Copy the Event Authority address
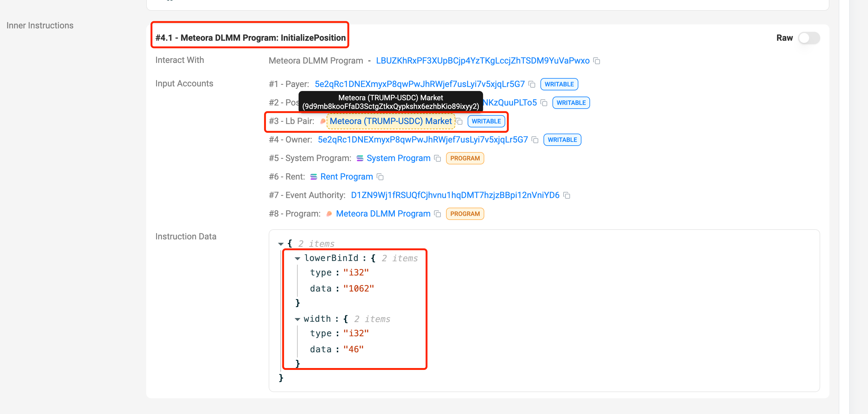868x414 pixels. [x=567, y=196]
